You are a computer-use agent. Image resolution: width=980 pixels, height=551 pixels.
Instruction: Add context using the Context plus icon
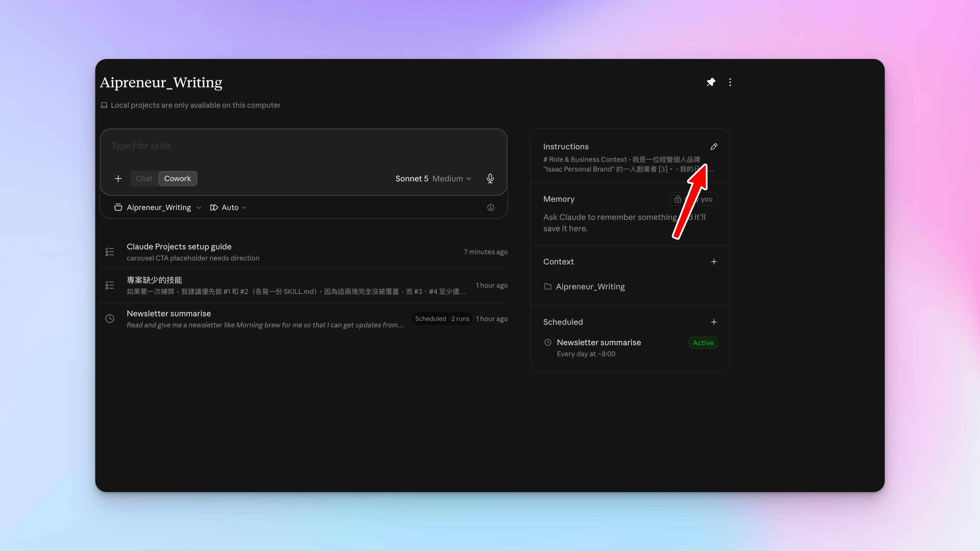714,262
